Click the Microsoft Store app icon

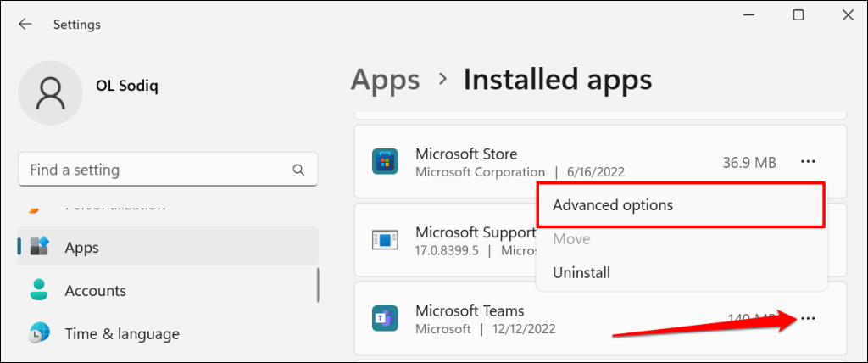(385, 161)
